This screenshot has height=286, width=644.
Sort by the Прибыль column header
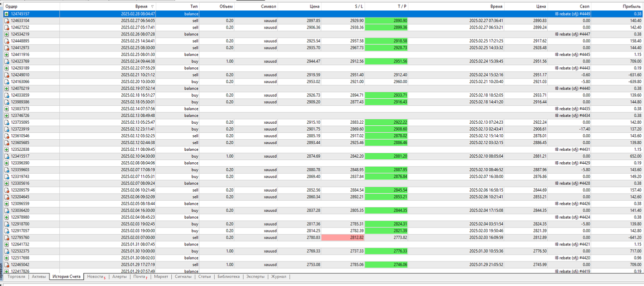point(618,6)
